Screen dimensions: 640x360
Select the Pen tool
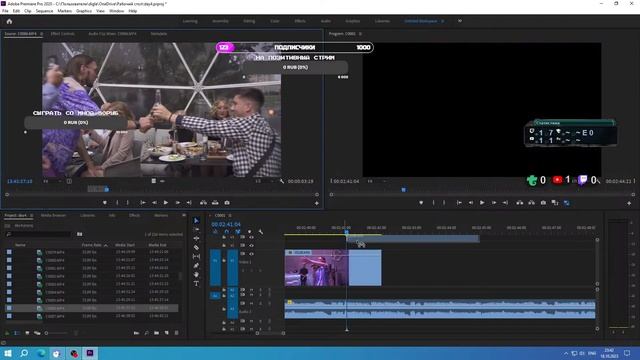click(196, 265)
